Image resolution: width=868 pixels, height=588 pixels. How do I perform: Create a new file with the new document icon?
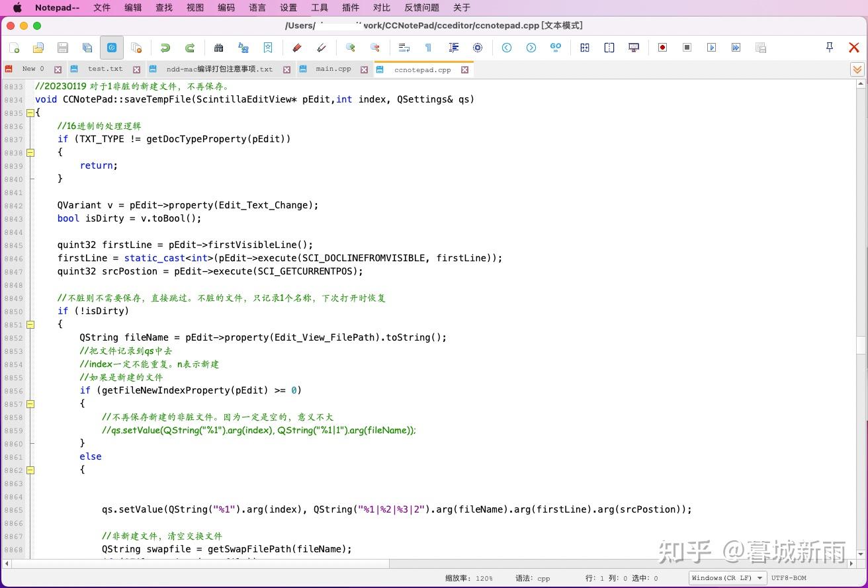14,48
